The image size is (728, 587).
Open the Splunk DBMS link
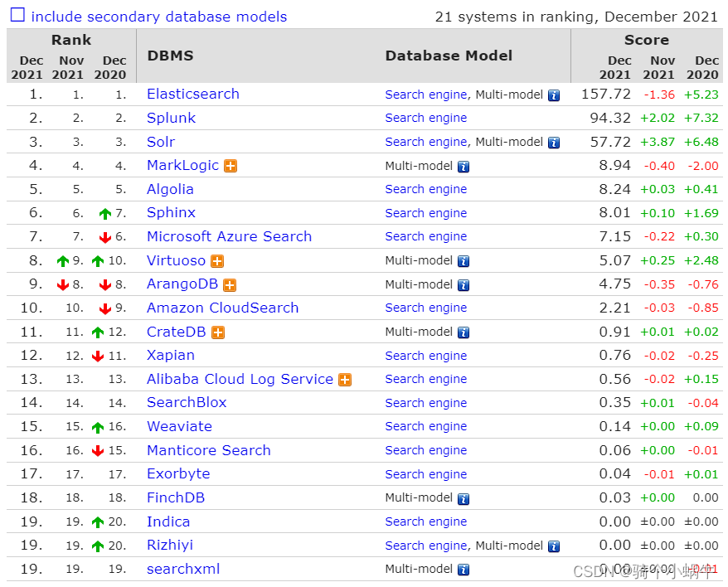tap(172, 118)
